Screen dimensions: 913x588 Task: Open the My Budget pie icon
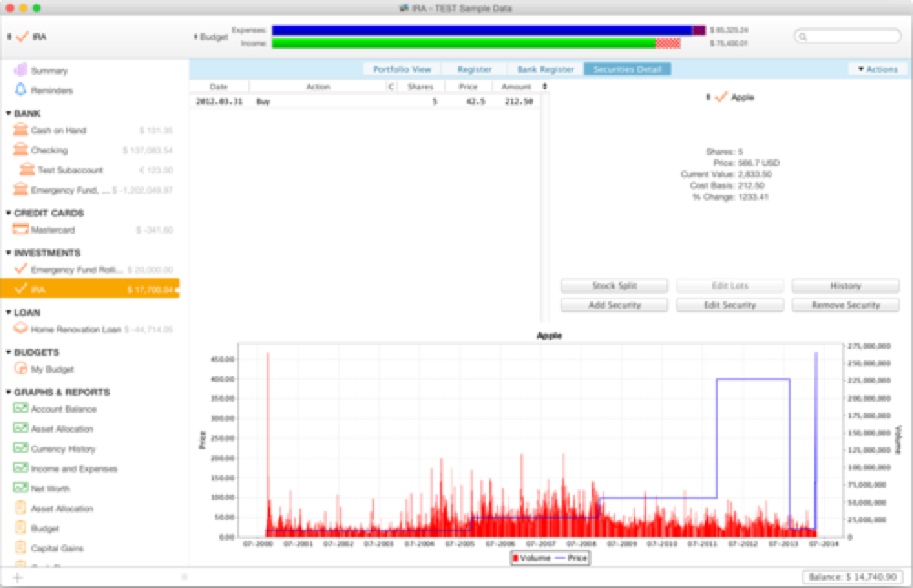point(21,369)
